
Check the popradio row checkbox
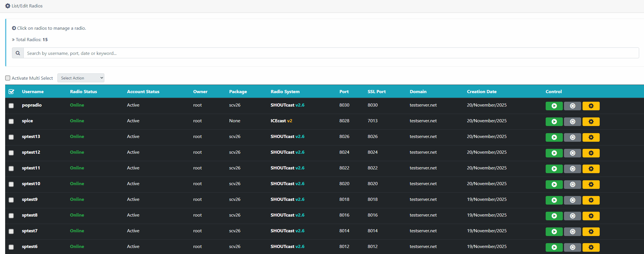pyautogui.click(x=11, y=106)
